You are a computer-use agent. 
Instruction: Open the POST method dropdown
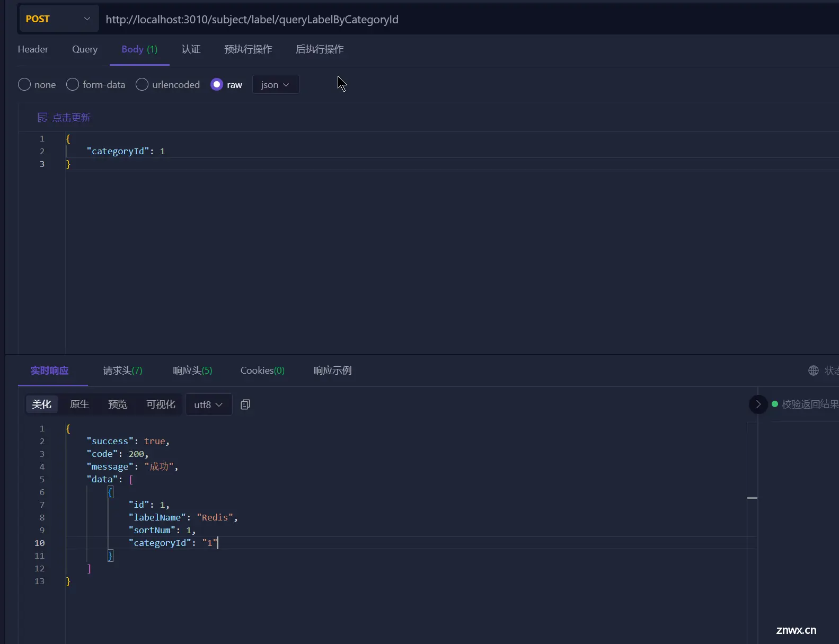point(58,19)
